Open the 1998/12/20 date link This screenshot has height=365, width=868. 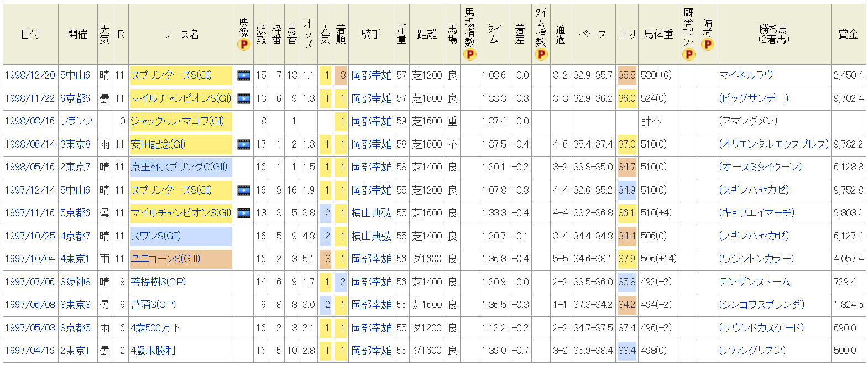30,75
